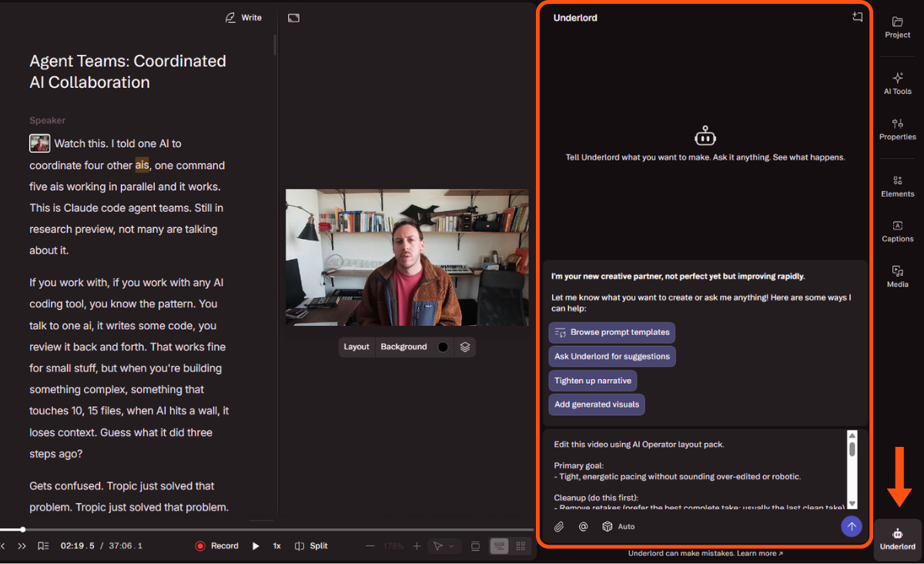Select the Tighten up narrative suggestion

tap(593, 381)
